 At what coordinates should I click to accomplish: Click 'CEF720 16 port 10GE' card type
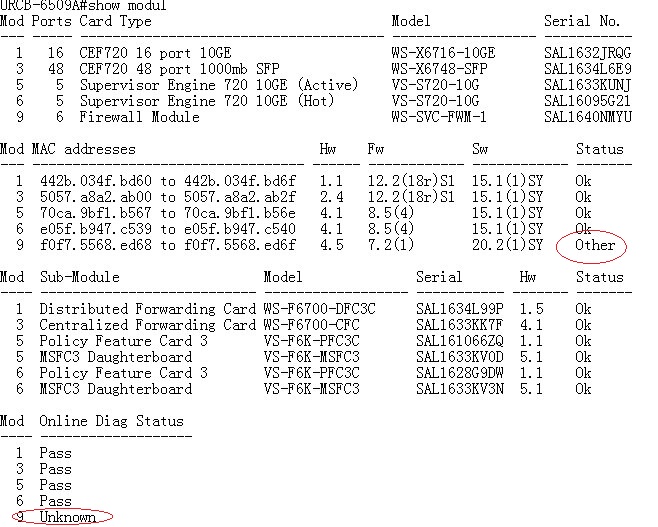click(155, 53)
